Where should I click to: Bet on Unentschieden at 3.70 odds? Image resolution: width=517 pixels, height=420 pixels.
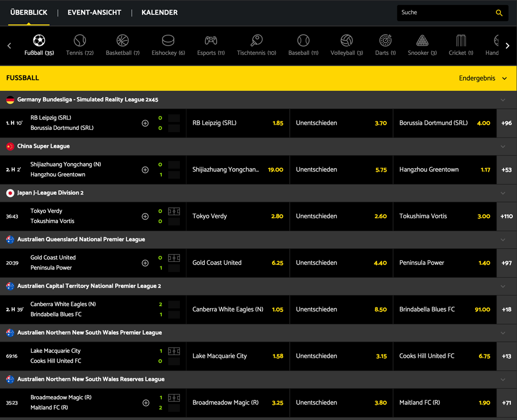[341, 123]
